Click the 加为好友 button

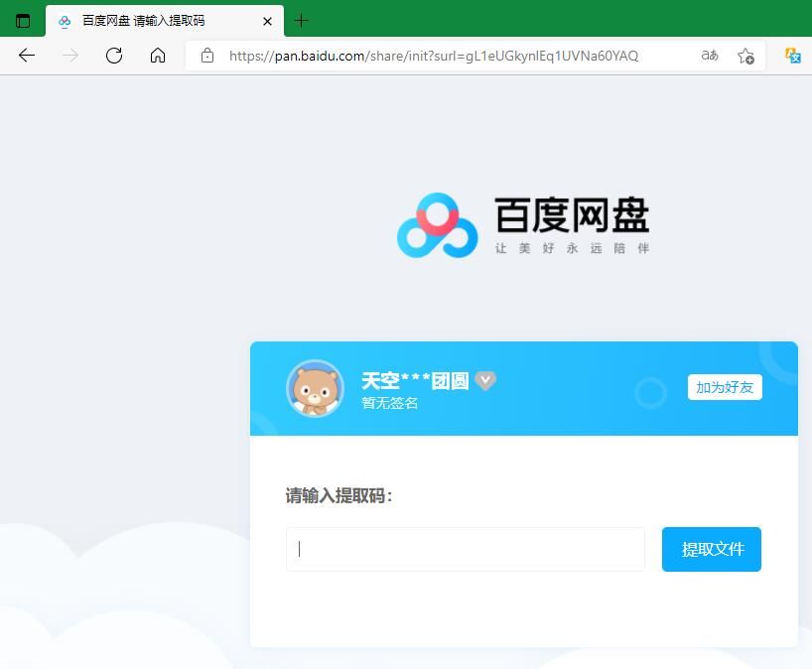tap(725, 387)
